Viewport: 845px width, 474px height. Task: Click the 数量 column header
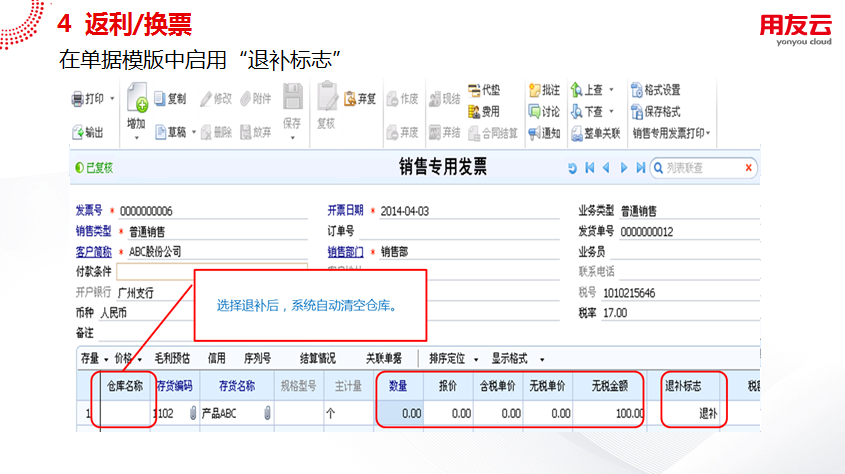398,386
